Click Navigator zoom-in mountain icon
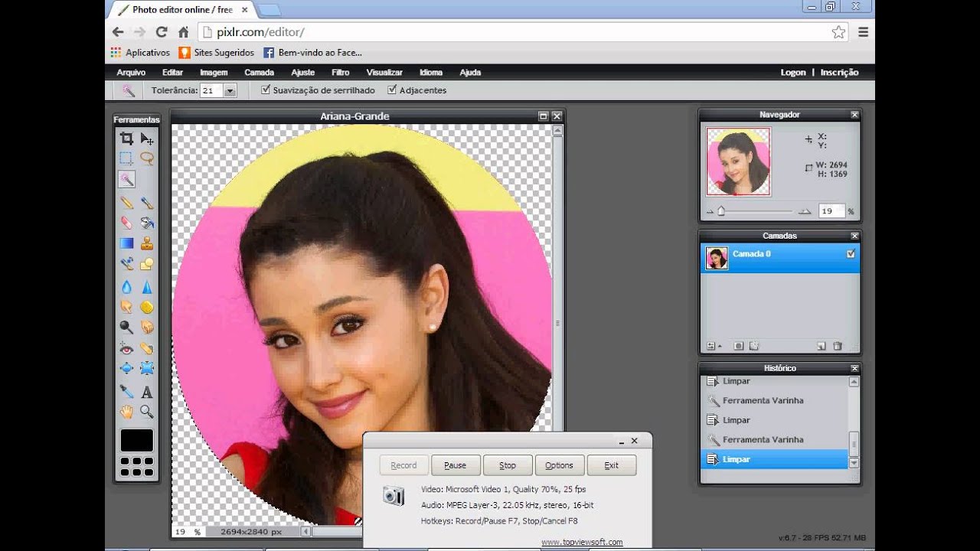 (x=805, y=211)
